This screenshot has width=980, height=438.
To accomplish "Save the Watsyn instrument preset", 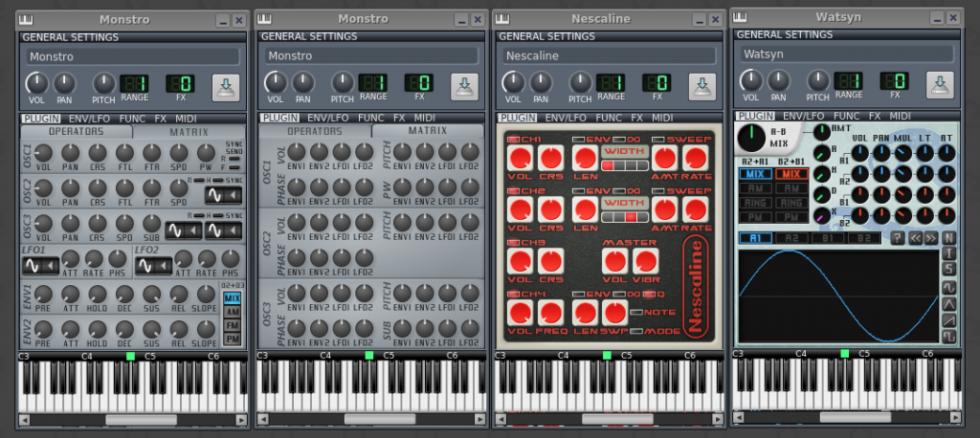I will click(940, 85).
